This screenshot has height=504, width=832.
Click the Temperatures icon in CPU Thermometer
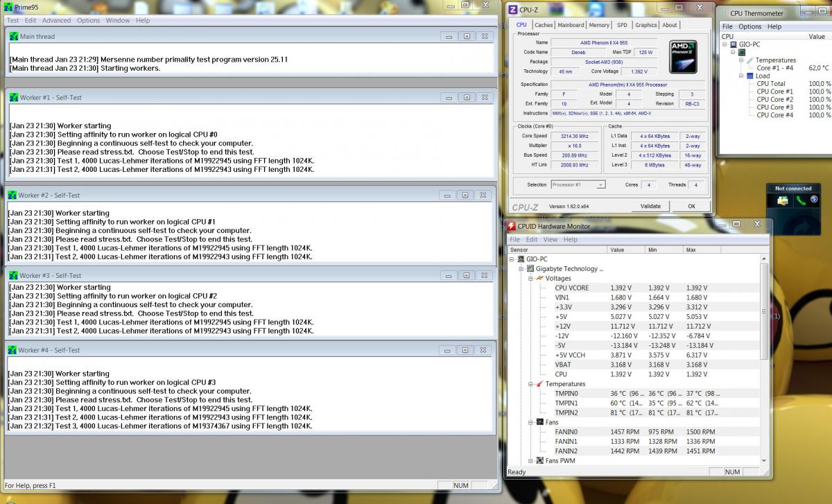click(750, 60)
